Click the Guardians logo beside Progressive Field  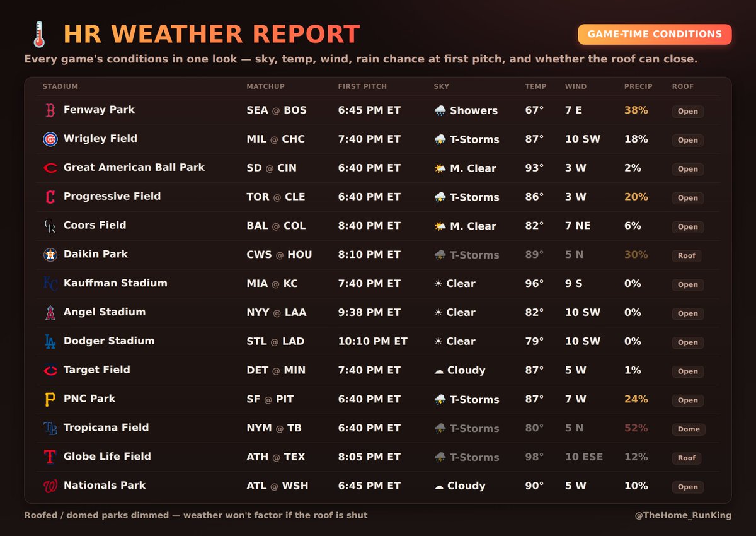pyautogui.click(x=50, y=197)
